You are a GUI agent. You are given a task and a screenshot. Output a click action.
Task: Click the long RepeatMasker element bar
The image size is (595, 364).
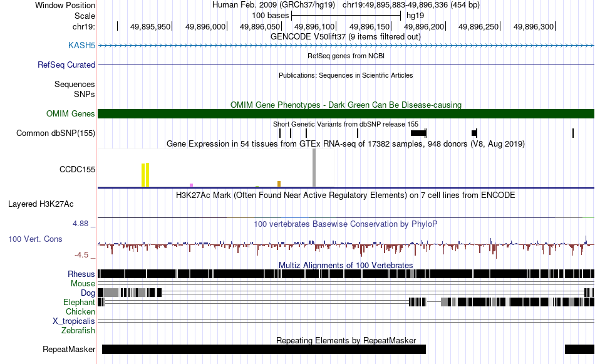click(x=264, y=349)
